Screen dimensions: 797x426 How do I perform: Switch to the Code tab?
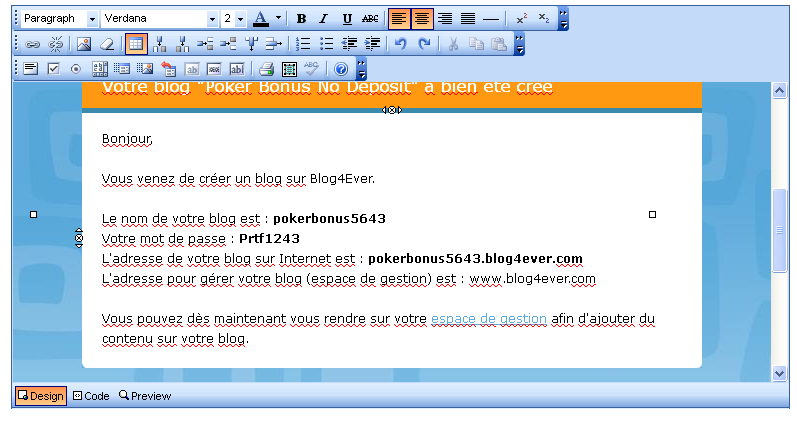[91, 396]
